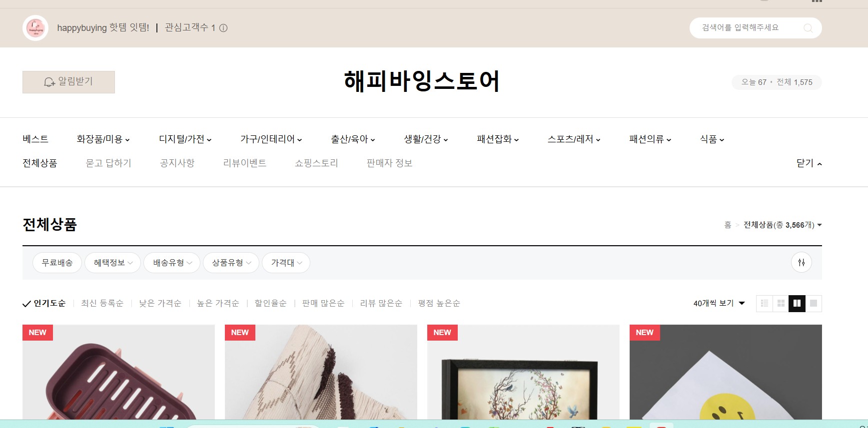
Task: Open the 판매자 정보 page
Action: [390, 163]
